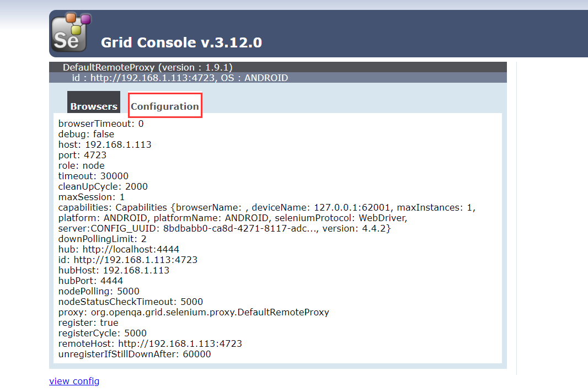
Task: Switch to the Browsers tab
Action: coord(94,106)
